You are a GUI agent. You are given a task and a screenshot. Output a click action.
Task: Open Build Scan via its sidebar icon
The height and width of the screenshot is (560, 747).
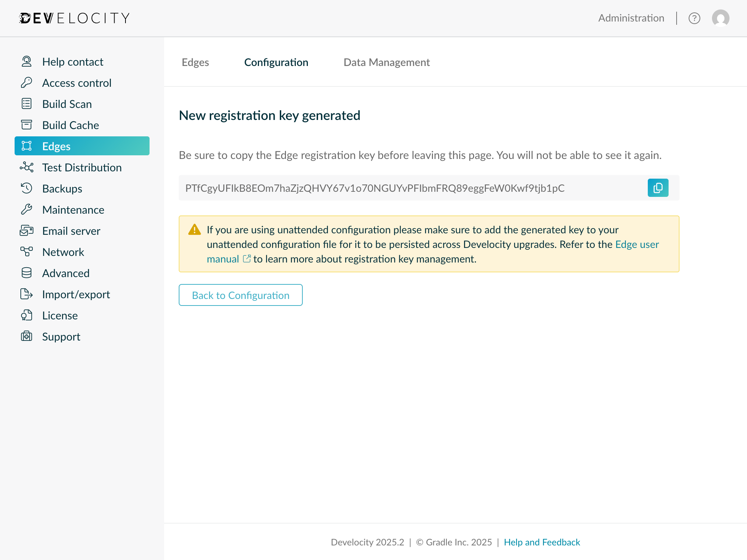pos(26,104)
